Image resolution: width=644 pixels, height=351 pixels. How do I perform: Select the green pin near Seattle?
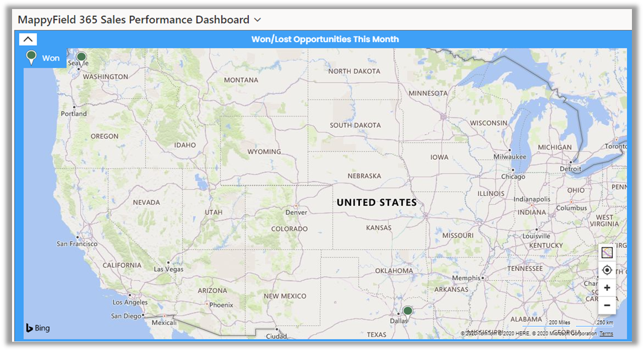(81, 57)
